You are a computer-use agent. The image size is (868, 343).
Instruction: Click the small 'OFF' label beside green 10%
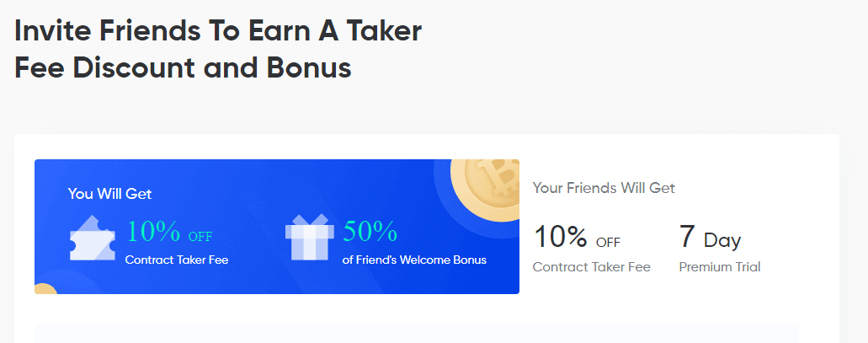click(200, 236)
